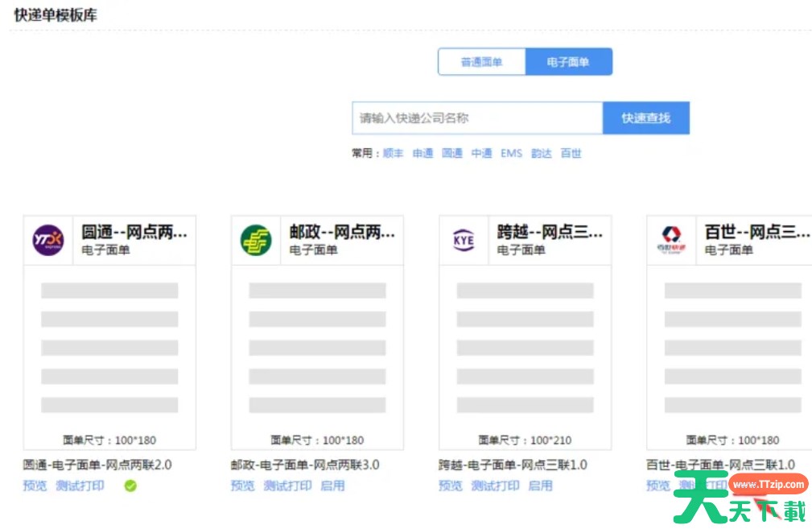Click the green 邮政 China Post logo

(x=256, y=240)
